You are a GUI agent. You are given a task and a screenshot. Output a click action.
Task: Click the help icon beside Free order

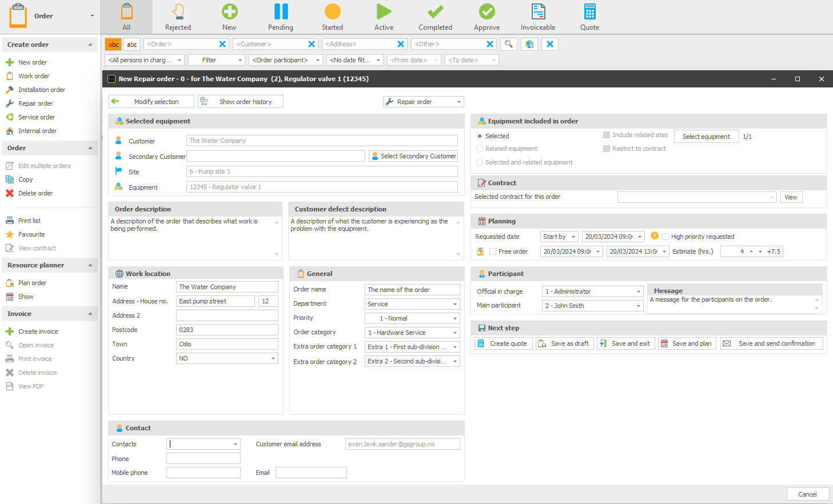pyautogui.click(x=480, y=251)
